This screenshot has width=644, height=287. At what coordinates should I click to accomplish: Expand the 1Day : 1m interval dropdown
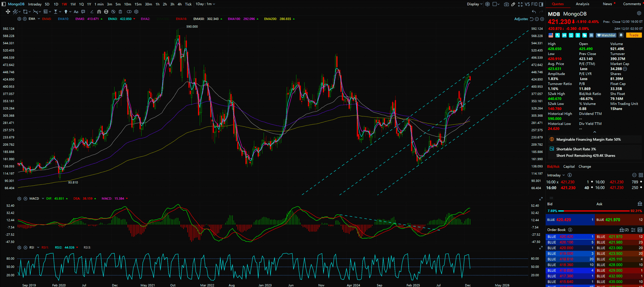coord(205,4)
